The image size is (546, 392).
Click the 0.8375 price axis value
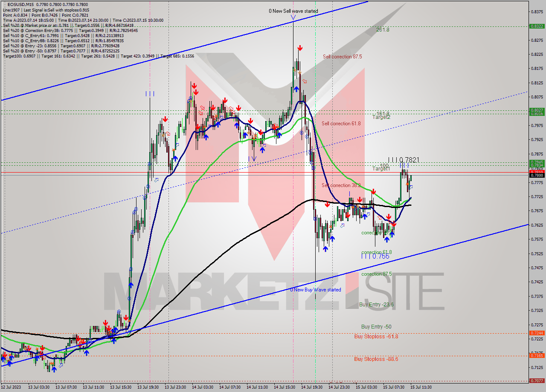coord(537,12)
